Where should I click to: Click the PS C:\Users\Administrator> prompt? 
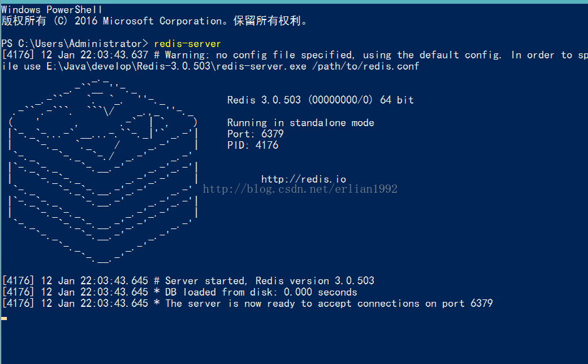[75, 44]
